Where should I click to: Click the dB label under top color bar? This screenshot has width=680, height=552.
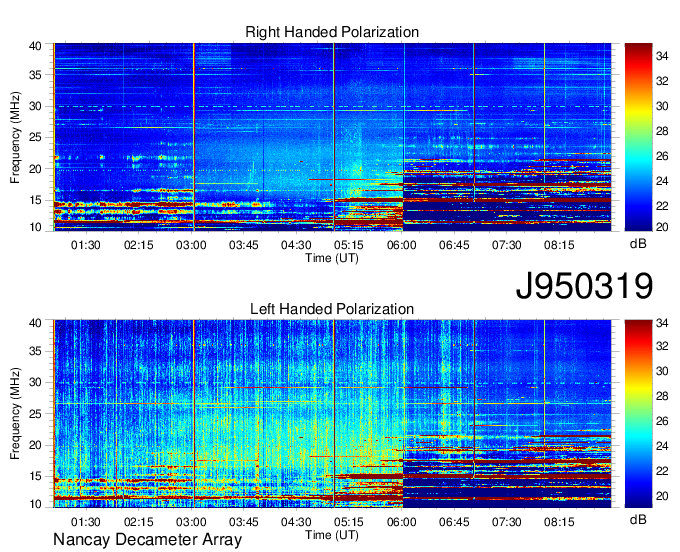point(638,244)
